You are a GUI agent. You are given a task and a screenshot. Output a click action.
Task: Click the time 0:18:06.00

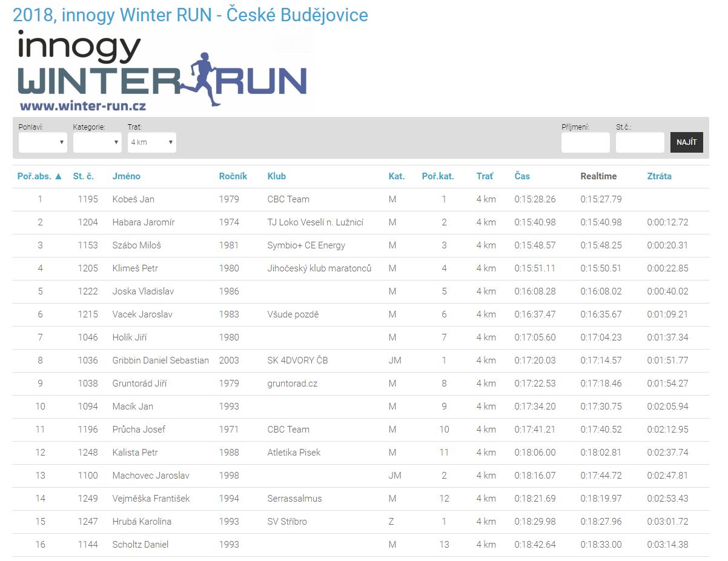coord(535,453)
